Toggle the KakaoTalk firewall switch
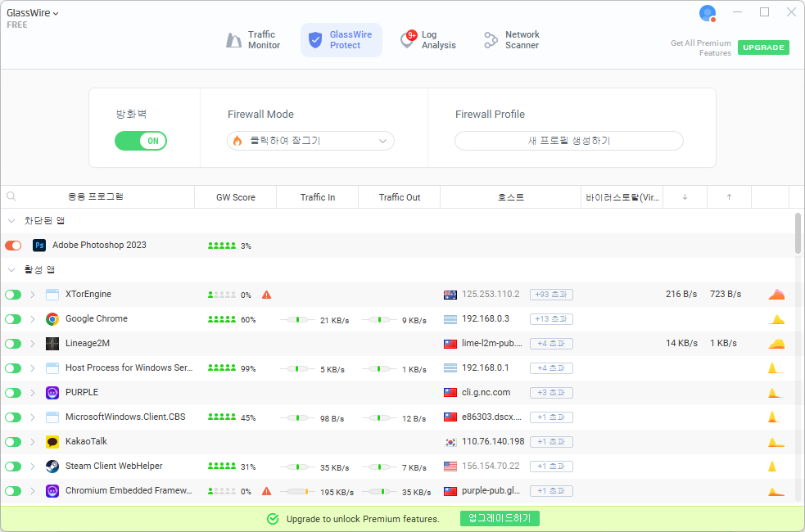The height and width of the screenshot is (532, 805). (13, 442)
